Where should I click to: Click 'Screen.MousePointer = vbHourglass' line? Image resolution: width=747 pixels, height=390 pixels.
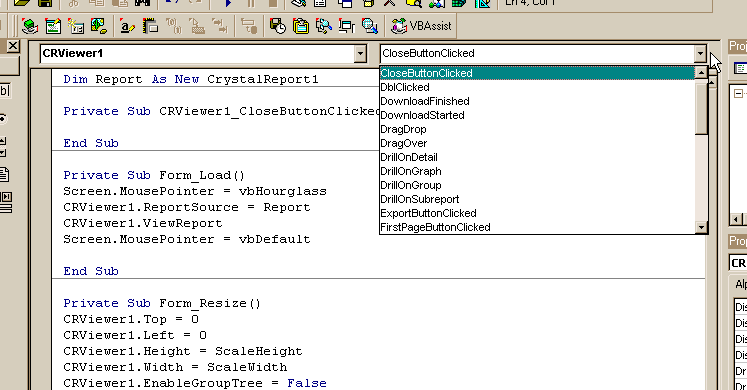[195, 191]
